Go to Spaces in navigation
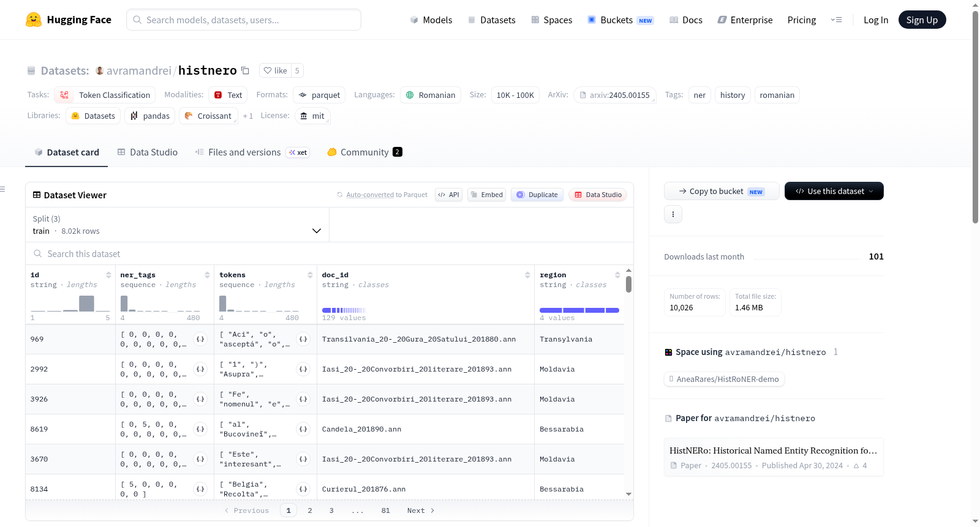980x527 pixels. [552, 20]
